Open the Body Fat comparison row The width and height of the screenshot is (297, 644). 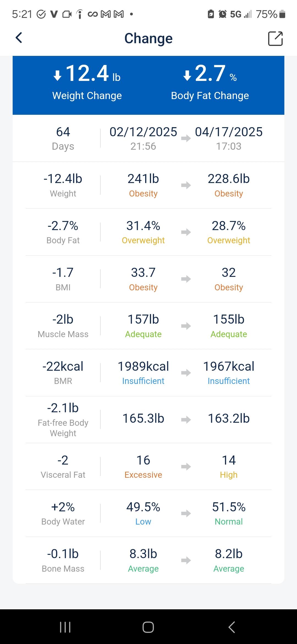pos(148,232)
